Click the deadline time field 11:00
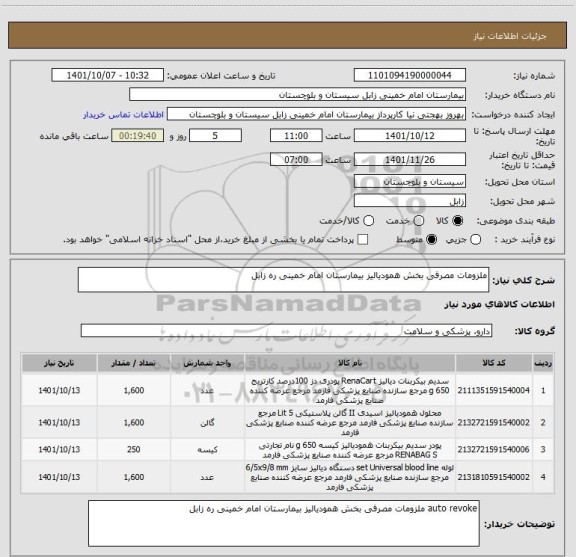This screenshot has height=557, width=576. pyautogui.click(x=296, y=136)
